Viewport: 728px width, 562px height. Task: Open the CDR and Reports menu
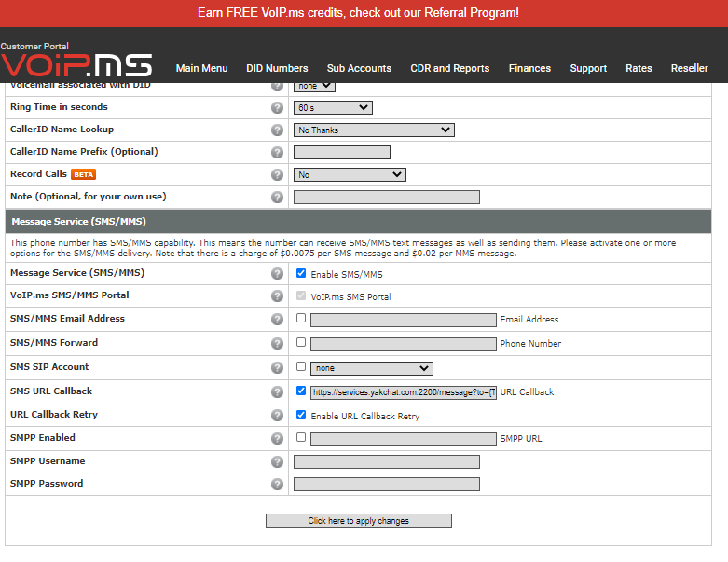pos(449,68)
